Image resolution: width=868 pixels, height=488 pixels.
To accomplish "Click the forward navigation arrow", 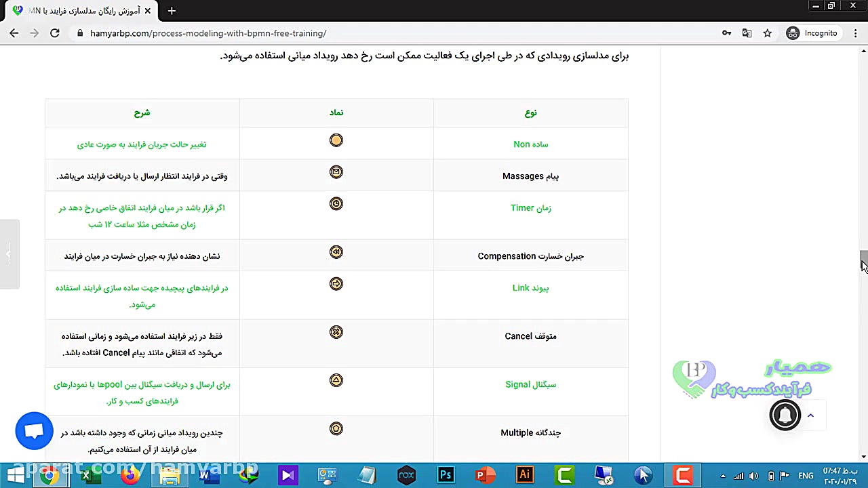I will click(x=35, y=33).
